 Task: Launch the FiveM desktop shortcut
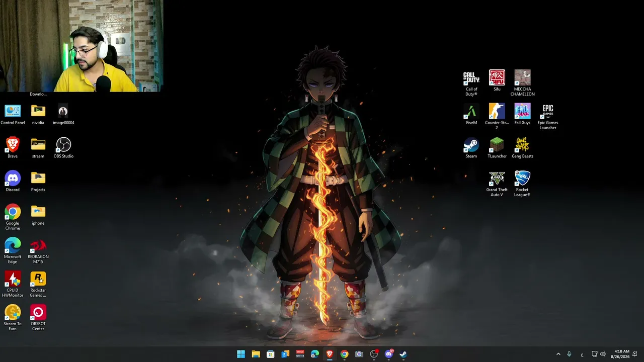(x=471, y=115)
